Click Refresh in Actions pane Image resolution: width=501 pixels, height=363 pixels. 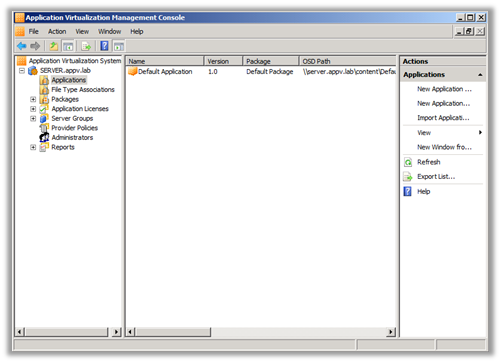point(429,162)
